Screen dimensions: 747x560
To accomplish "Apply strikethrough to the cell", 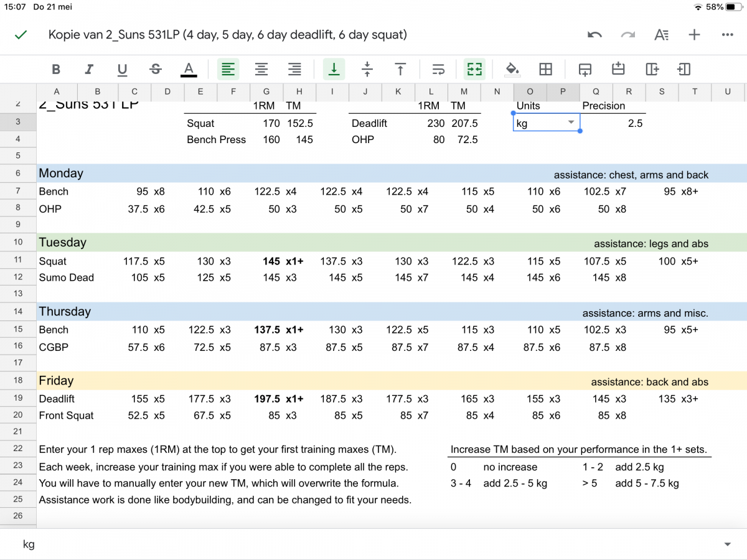I will [x=156, y=69].
